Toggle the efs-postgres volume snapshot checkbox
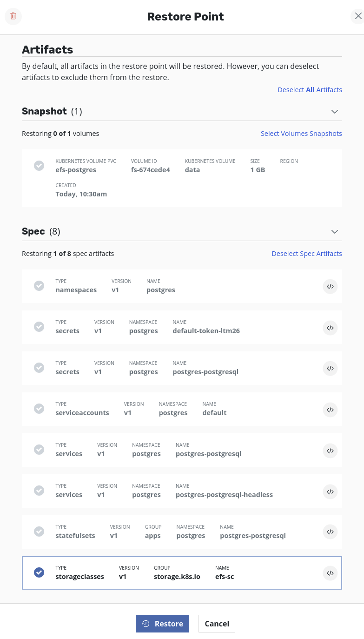The image size is (364, 639). [39, 166]
